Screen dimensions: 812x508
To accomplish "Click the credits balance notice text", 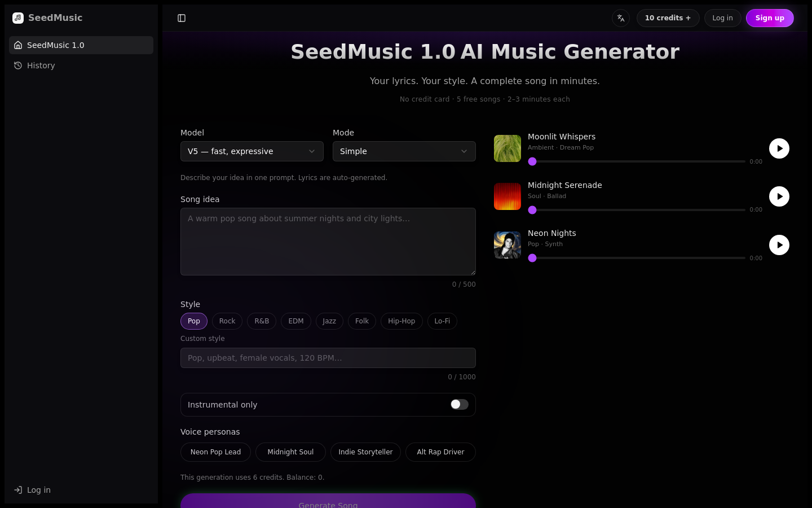I will 253,478.
